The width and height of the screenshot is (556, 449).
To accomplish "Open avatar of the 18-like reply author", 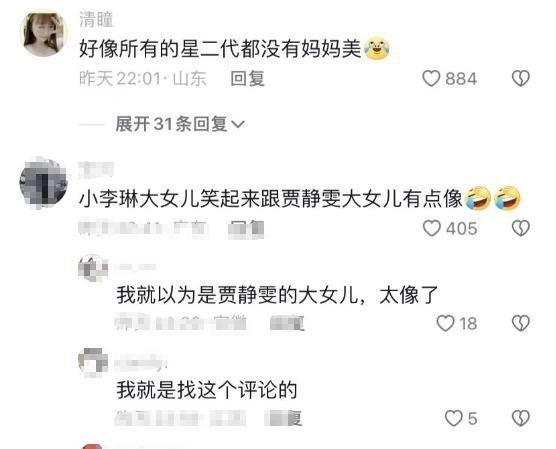I will pyautogui.click(x=93, y=268).
